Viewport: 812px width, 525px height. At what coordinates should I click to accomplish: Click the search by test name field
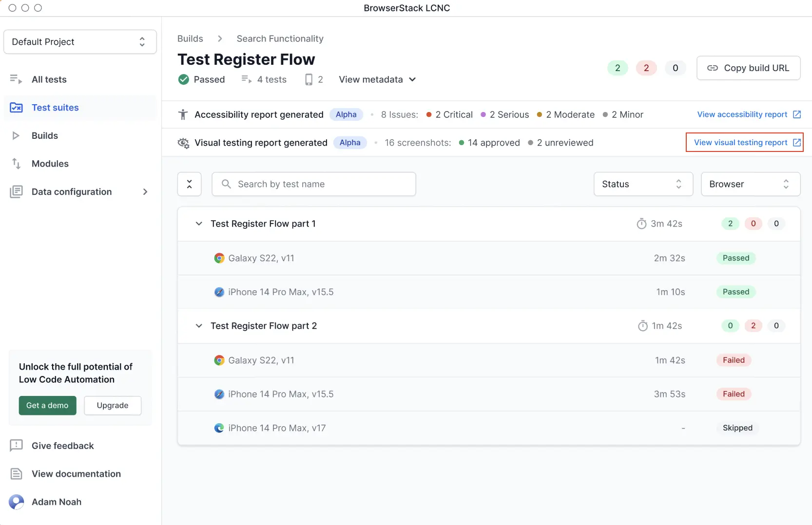click(x=314, y=184)
